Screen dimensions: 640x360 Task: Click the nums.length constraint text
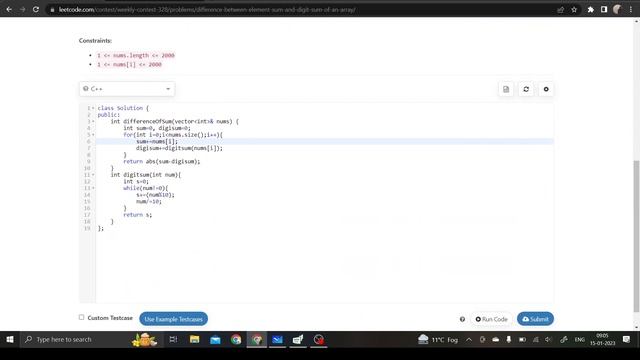(x=136, y=55)
